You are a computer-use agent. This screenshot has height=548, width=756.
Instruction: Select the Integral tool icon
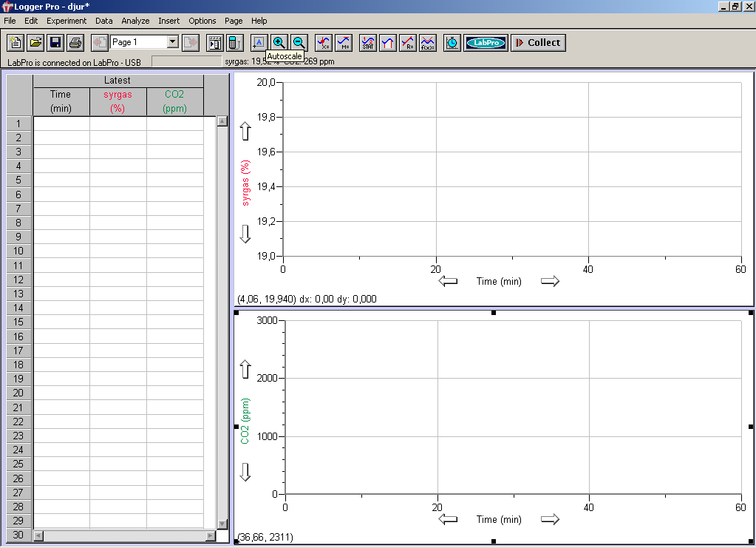(388, 42)
